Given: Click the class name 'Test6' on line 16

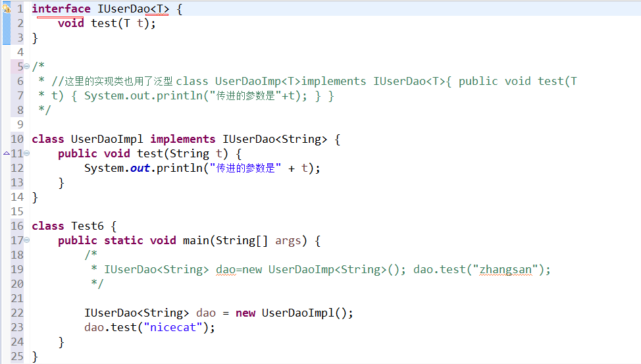Looking at the screenshot, I should (88, 226).
